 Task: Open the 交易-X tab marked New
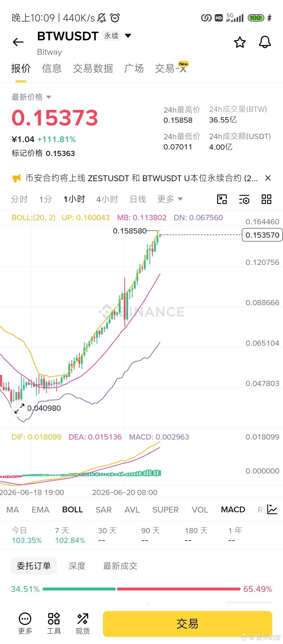(x=171, y=68)
